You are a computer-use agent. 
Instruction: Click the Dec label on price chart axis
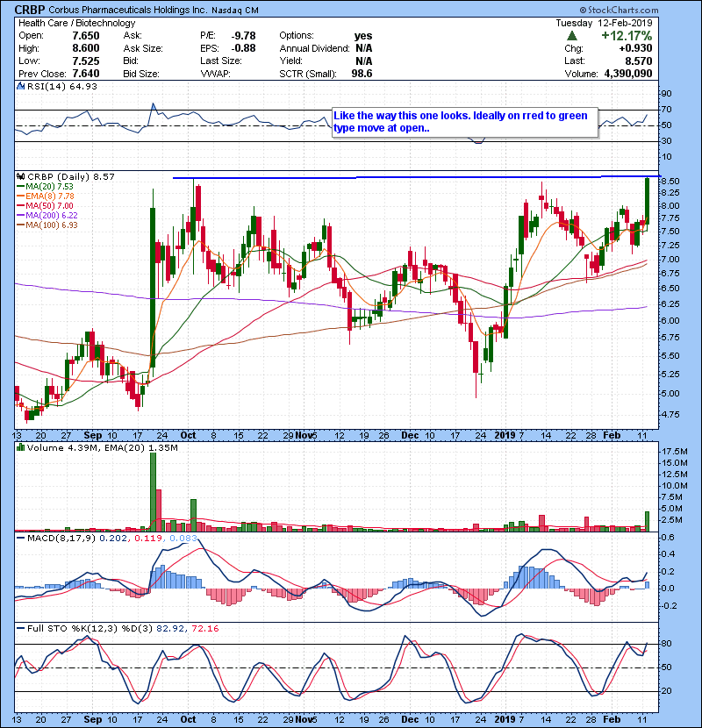click(x=411, y=436)
